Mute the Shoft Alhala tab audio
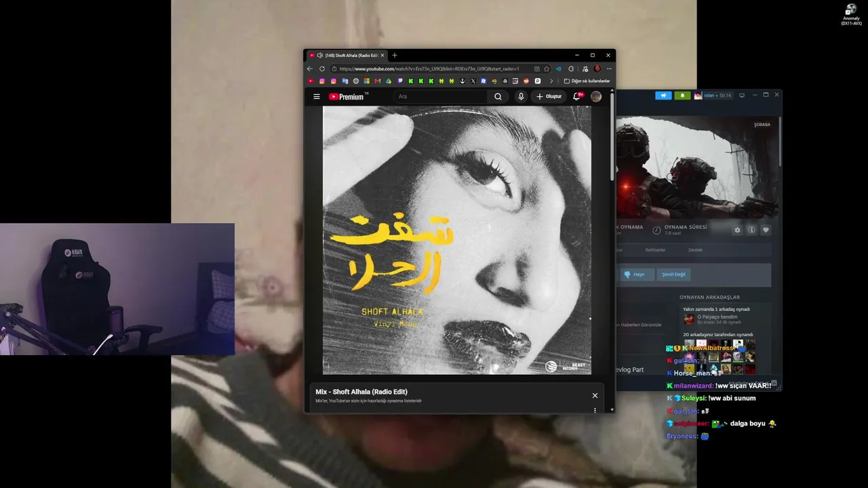The image size is (868, 488). click(320, 56)
